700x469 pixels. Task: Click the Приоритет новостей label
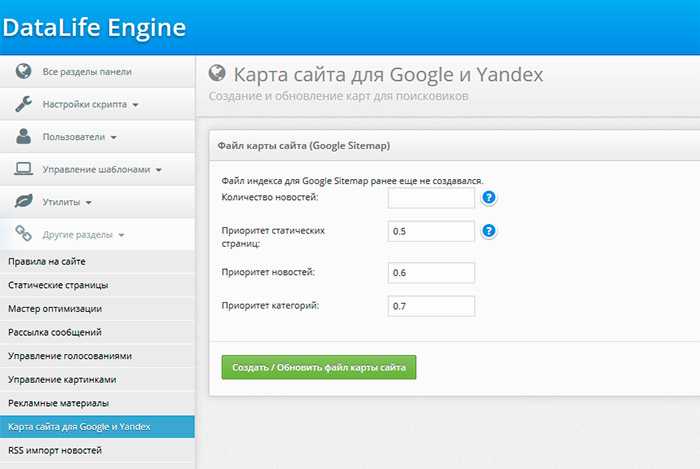click(x=268, y=272)
